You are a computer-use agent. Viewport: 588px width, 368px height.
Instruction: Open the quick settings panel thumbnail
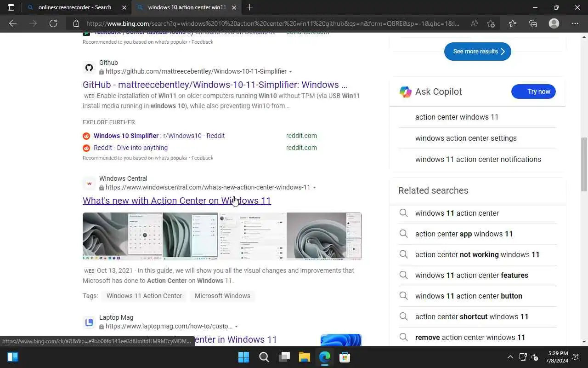click(190, 236)
